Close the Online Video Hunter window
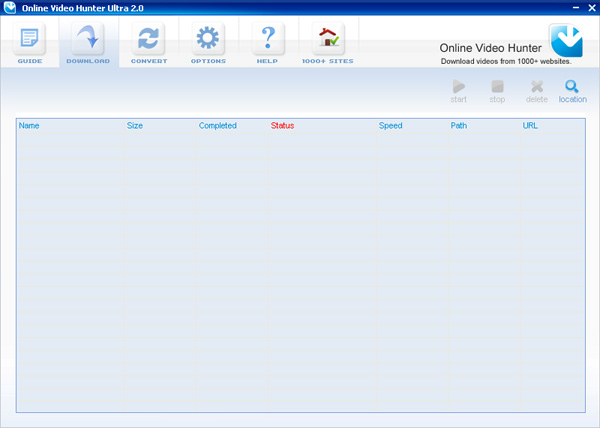The width and height of the screenshot is (600, 428). tap(592, 8)
